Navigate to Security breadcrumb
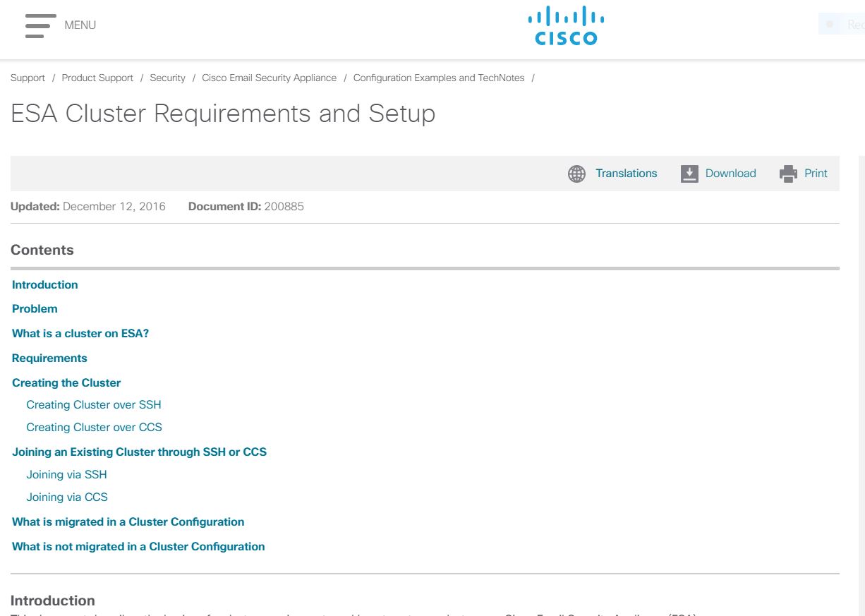Screen dimensions: 865x616 167,78
